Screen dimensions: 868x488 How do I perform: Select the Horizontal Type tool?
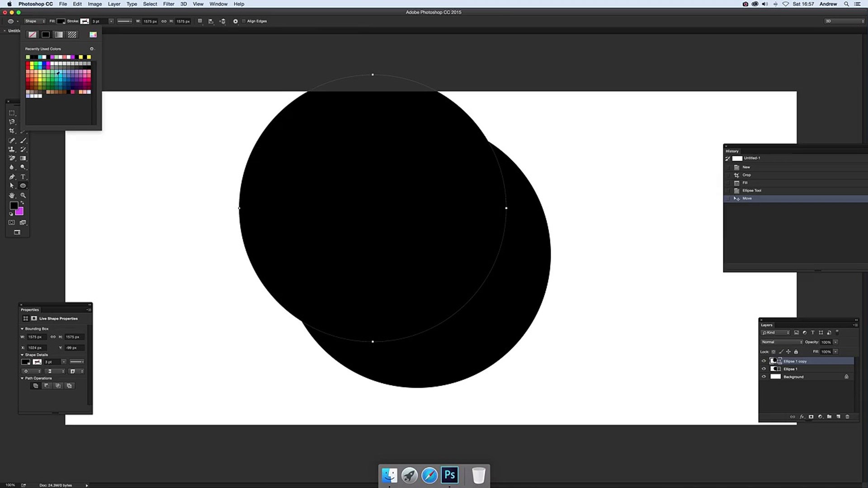pyautogui.click(x=23, y=177)
